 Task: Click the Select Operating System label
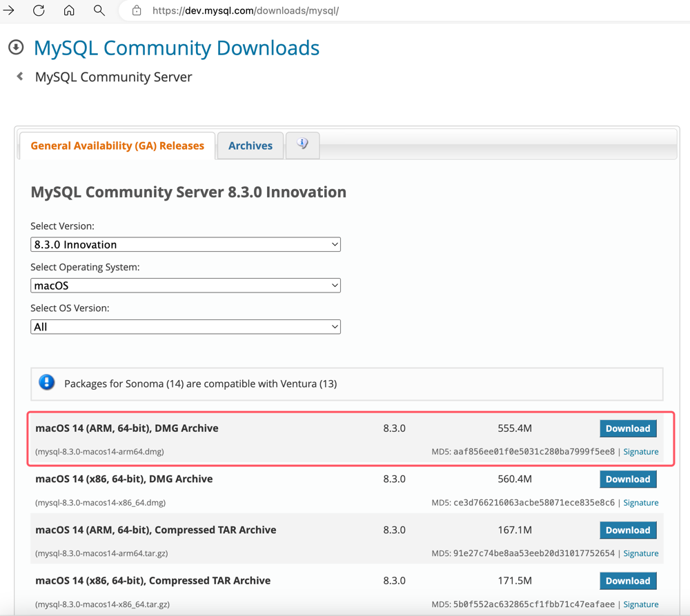pyautogui.click(x=85, y=267)
